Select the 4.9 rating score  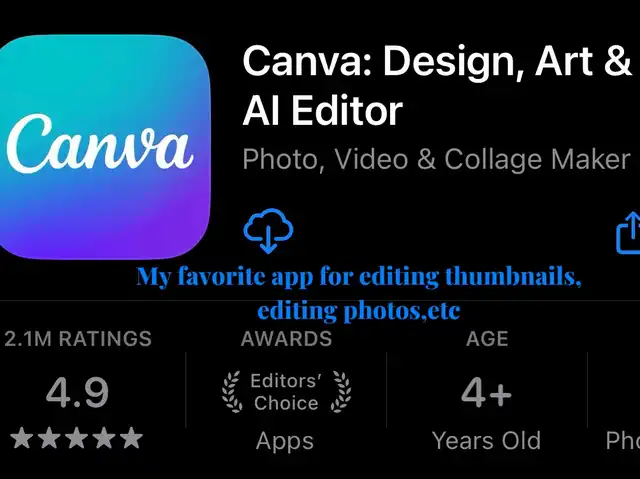click(77, 393)
